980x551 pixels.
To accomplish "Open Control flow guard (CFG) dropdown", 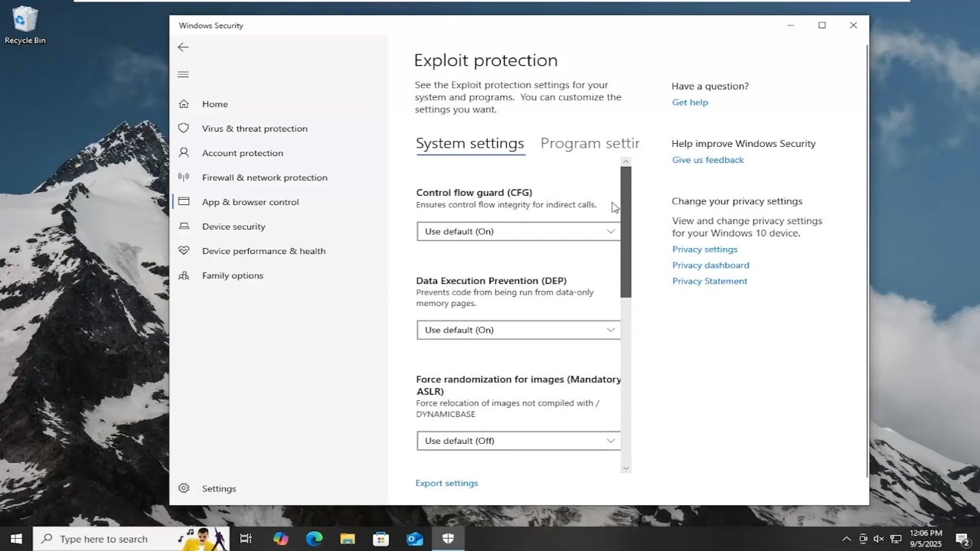I will point(518,231).
